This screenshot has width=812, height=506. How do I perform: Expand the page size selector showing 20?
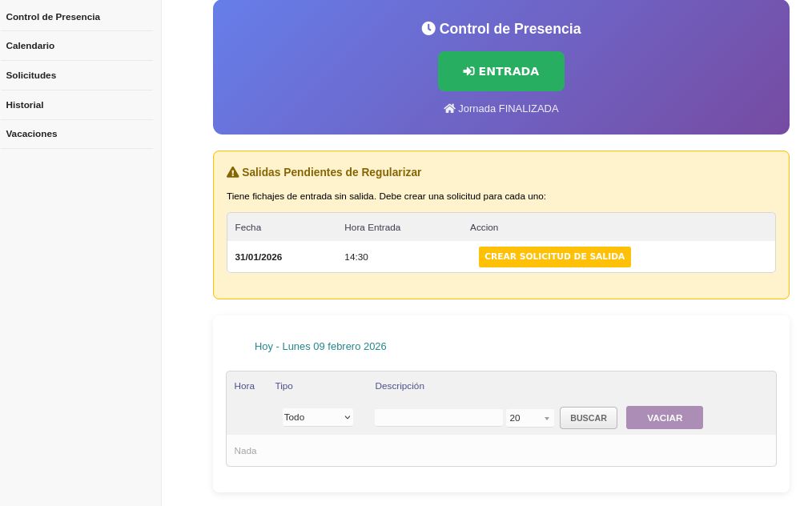pyautogui.click(x=530, y=418)
